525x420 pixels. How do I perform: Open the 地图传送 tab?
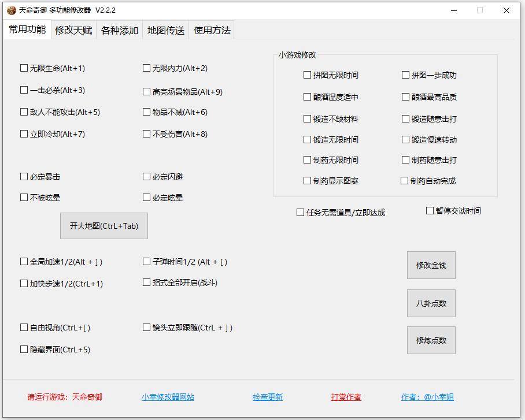(165, 29)
